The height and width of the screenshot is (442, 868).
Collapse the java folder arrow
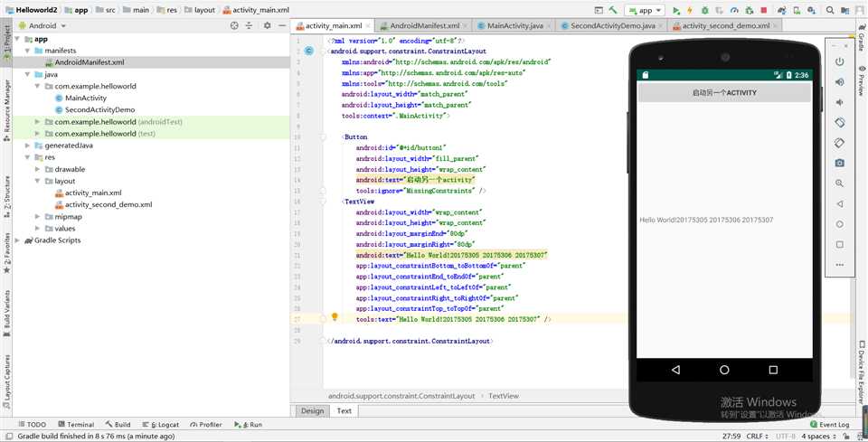pos(27,75)
